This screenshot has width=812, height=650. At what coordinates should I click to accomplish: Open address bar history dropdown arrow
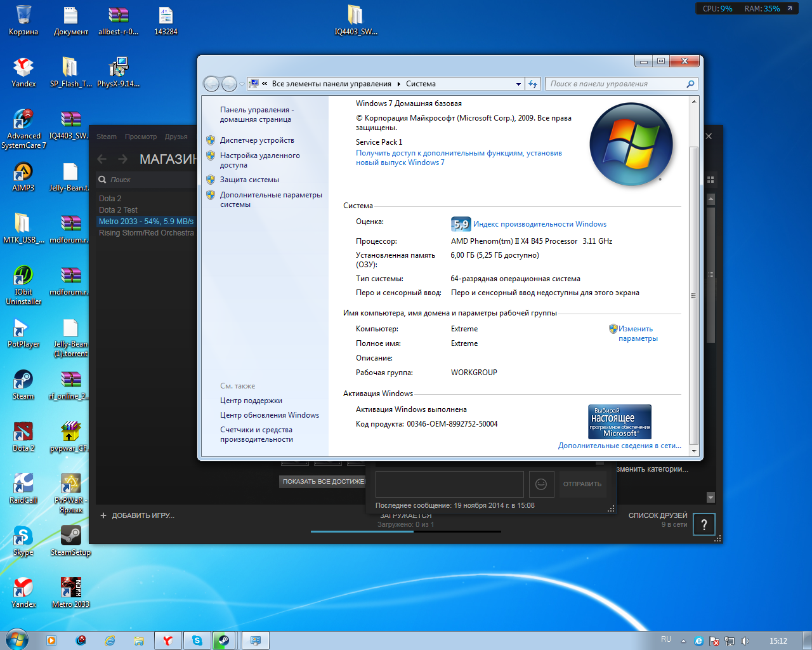[518, 84]
